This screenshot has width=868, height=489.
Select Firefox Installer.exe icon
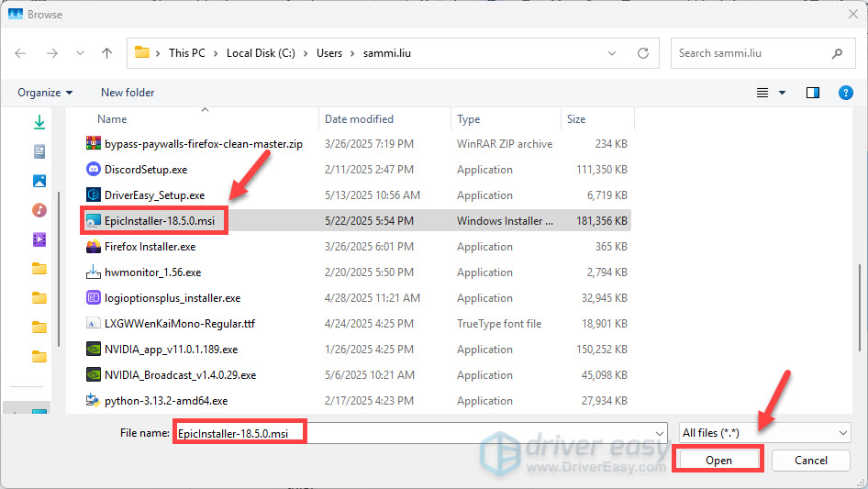pyautogui.click(x=94, y=247)
